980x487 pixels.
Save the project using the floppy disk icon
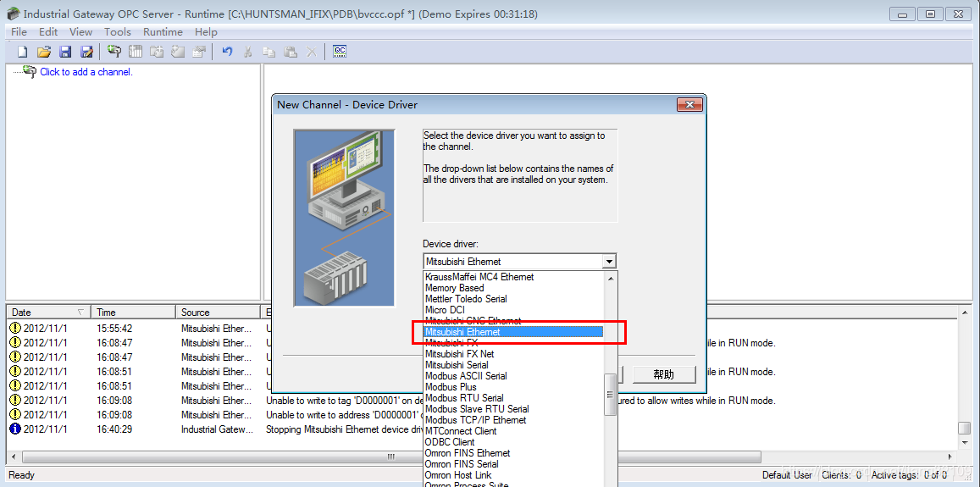[x=65, y=52]
